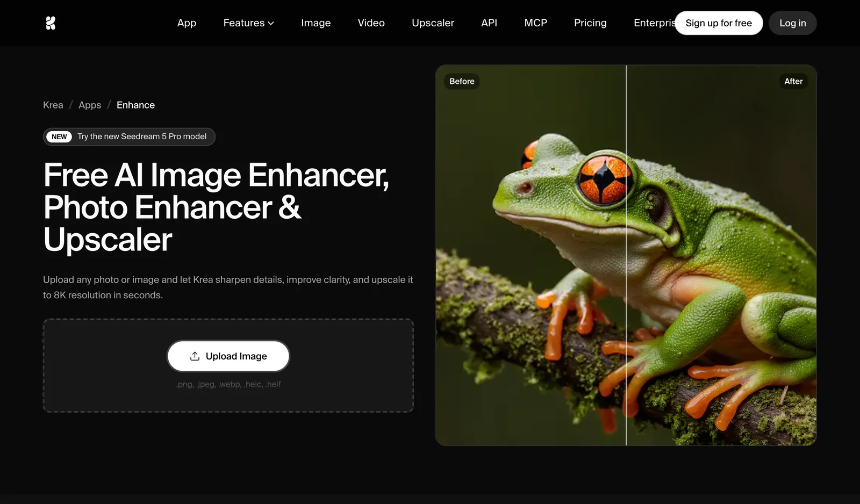Visit the Pricing page
The image size is (860, 504).
point(590,23)
